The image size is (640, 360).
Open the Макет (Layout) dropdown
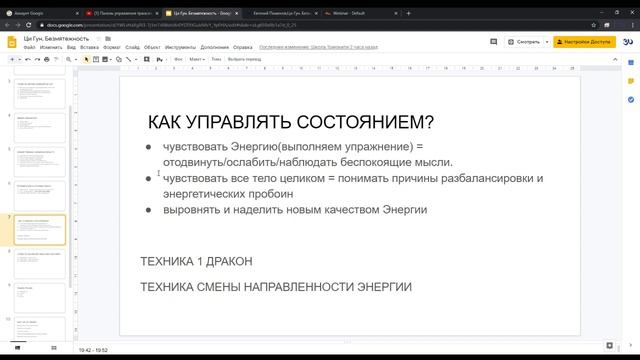(x=197, y=59)
